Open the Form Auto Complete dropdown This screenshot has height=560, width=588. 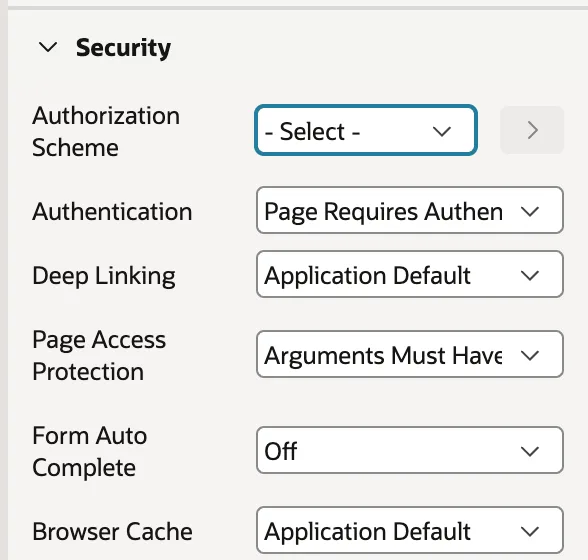click(x=410, y=450)
